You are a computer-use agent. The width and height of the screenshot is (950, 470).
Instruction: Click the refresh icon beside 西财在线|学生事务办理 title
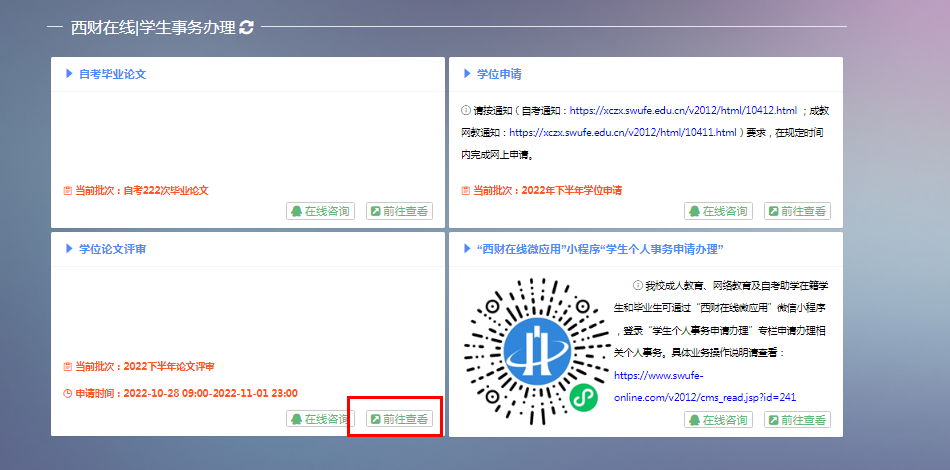246,27
